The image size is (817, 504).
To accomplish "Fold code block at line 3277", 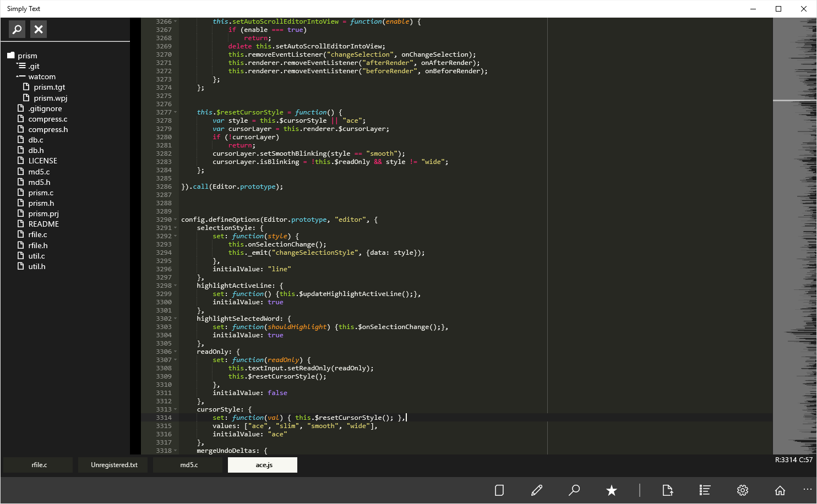I will (176, 112).
